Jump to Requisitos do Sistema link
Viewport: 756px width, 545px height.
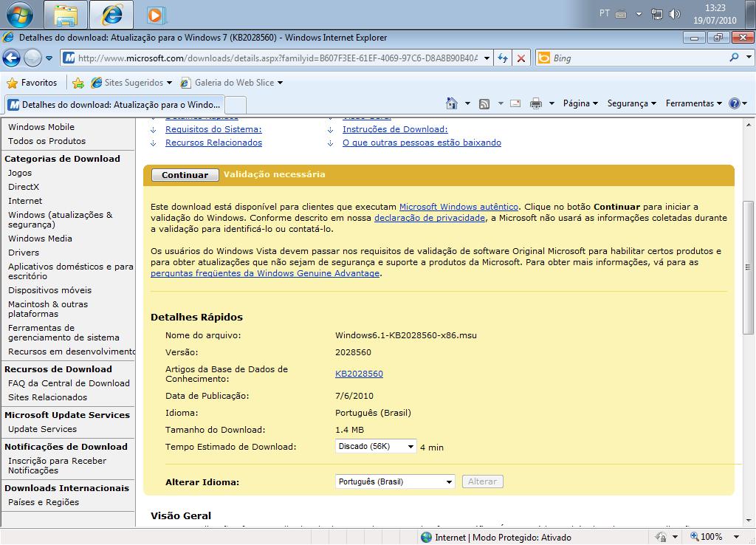[213, 129]
